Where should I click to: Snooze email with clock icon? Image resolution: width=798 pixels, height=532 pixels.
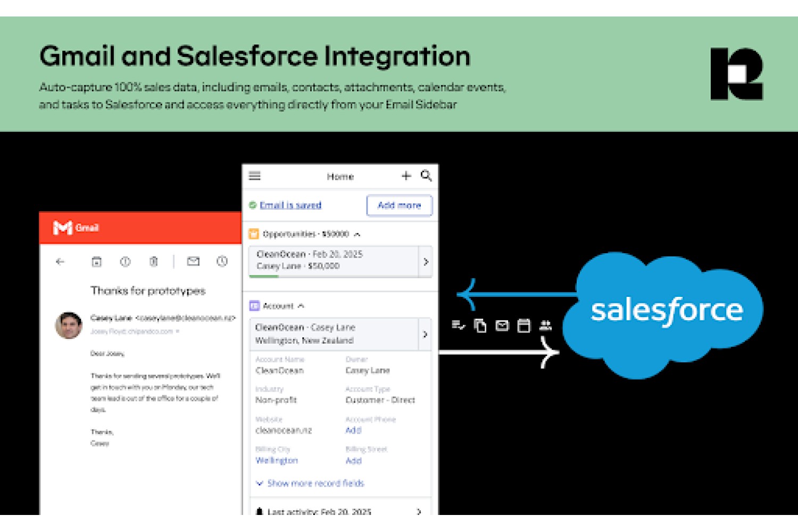pos(222,261)
